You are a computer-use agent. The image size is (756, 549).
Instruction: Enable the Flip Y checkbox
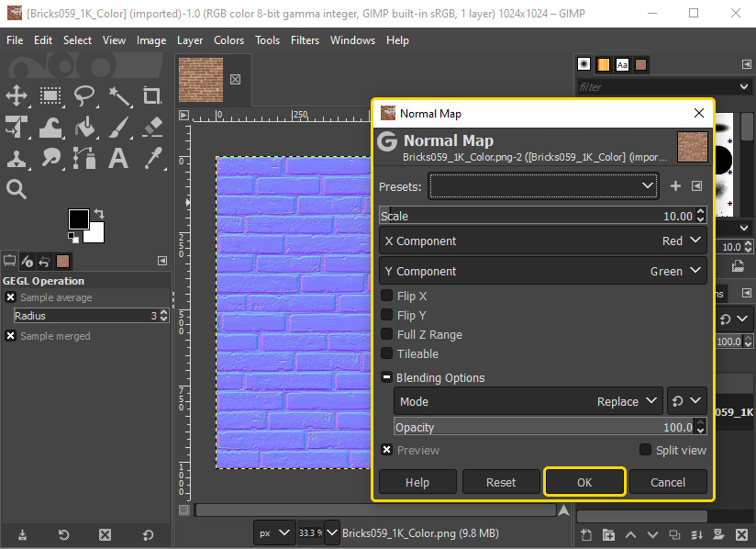click(x=386, y=315)
